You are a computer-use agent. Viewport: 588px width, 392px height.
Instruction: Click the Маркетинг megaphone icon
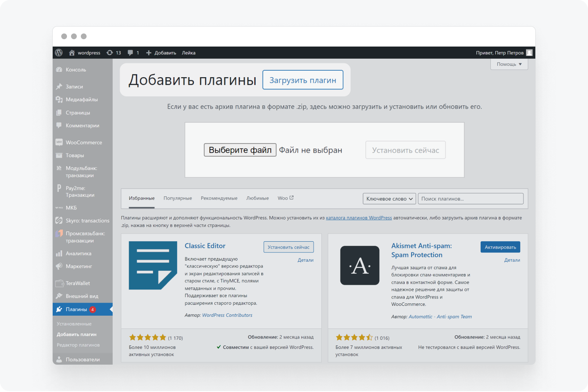point(59,266)
